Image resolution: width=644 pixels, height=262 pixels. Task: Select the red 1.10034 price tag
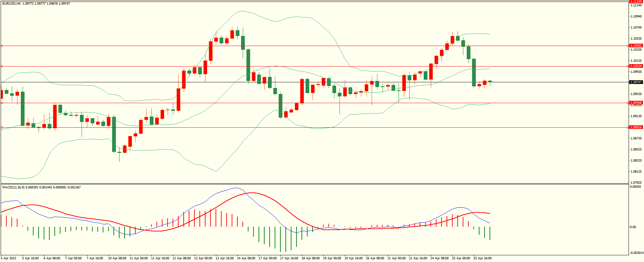coord(636,66)
